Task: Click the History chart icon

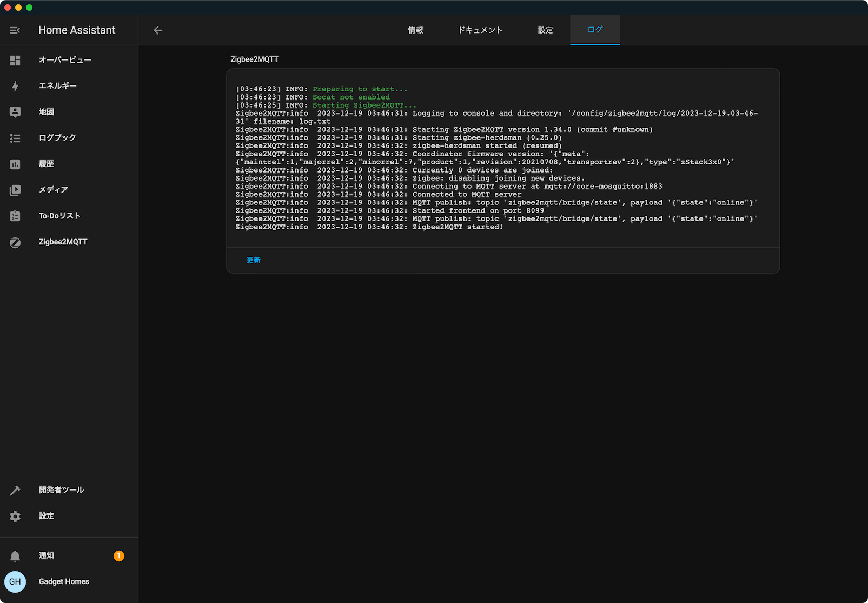Action: (x=15, y=164)
